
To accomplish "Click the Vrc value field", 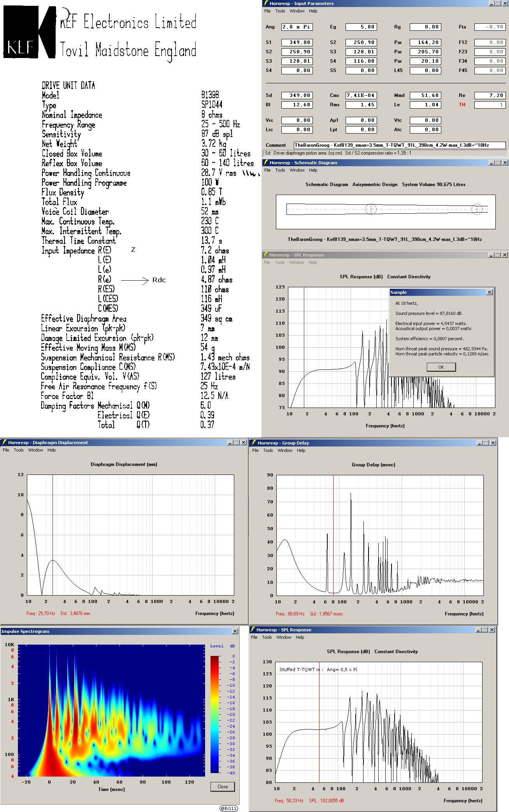I will pos(297,120).
